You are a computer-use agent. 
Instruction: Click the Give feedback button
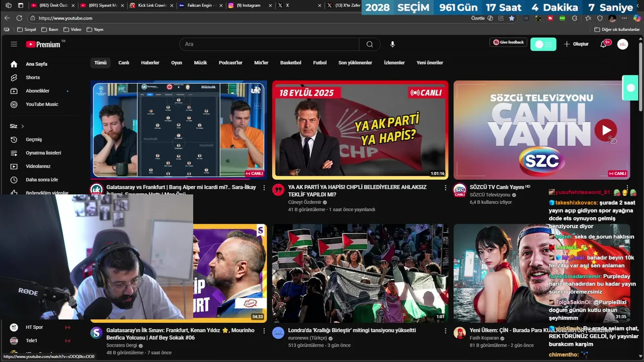coord(508,43)
